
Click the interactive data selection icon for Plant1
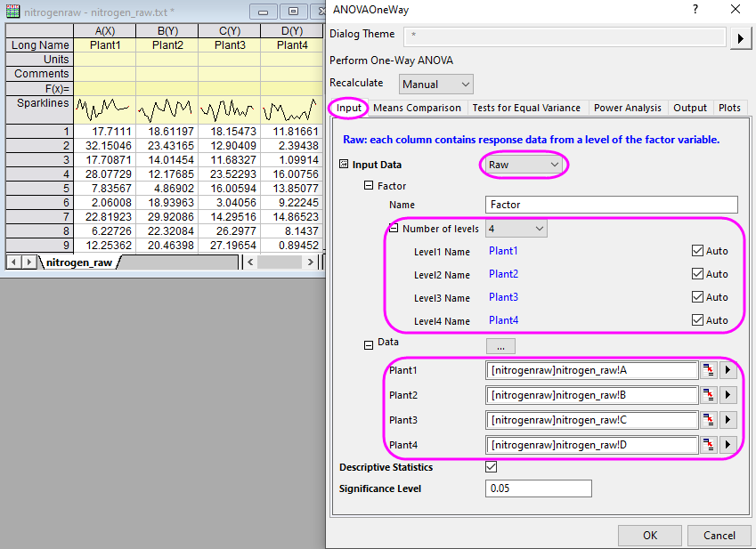(708, 370)
